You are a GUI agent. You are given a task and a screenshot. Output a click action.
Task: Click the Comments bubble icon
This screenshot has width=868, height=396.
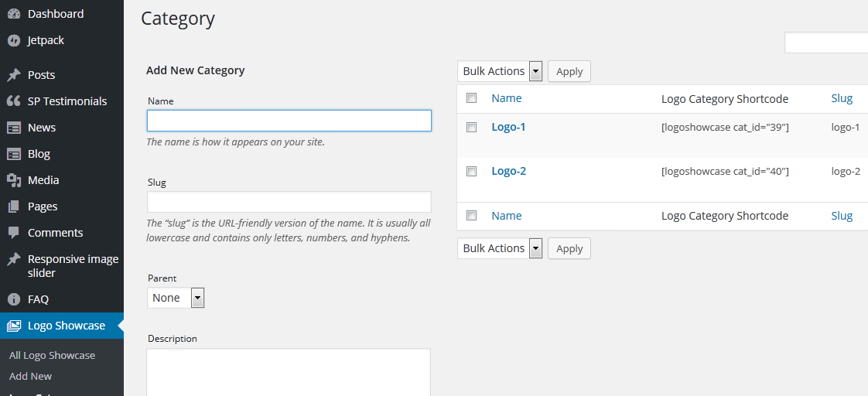point(14,233)
